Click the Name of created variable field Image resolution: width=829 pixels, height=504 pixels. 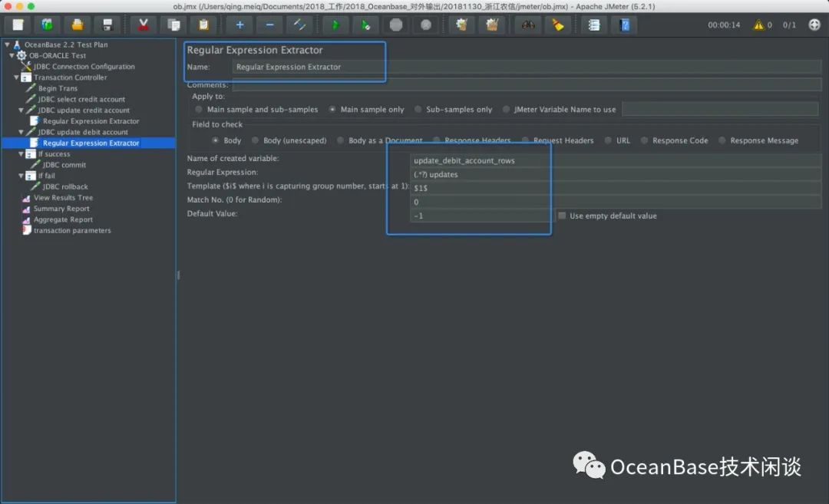point(614,160)
